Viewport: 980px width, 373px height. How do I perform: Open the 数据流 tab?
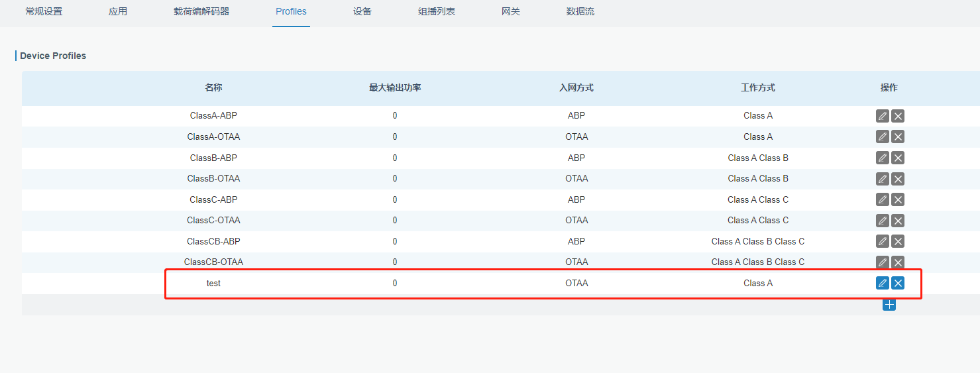580,11
